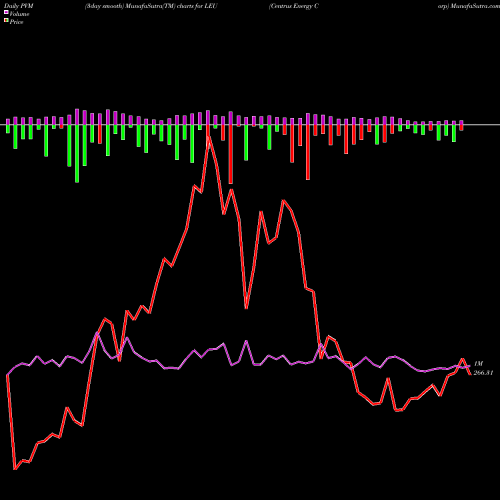Click the '(Centrus Energy C' company name text

(294, 6)
